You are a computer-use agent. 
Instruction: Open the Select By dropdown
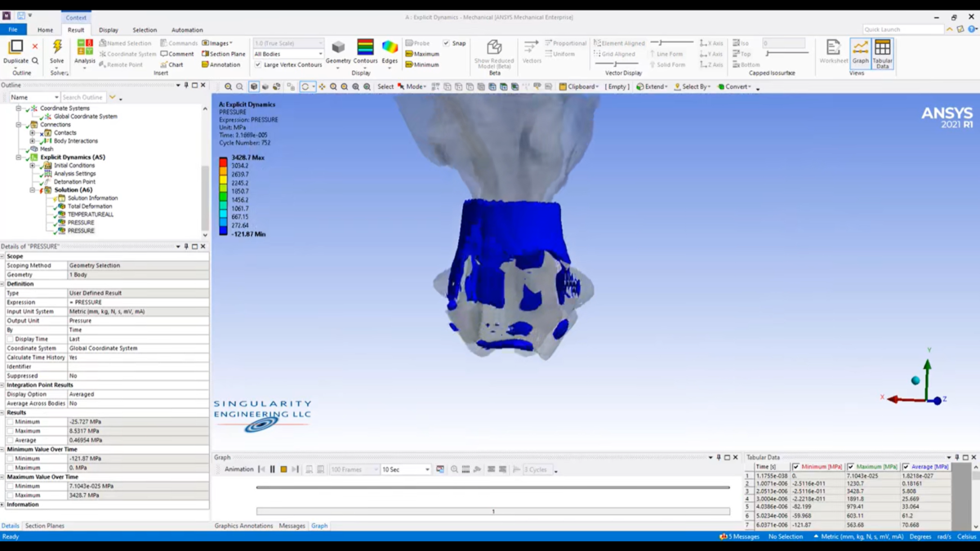(693, 87)
